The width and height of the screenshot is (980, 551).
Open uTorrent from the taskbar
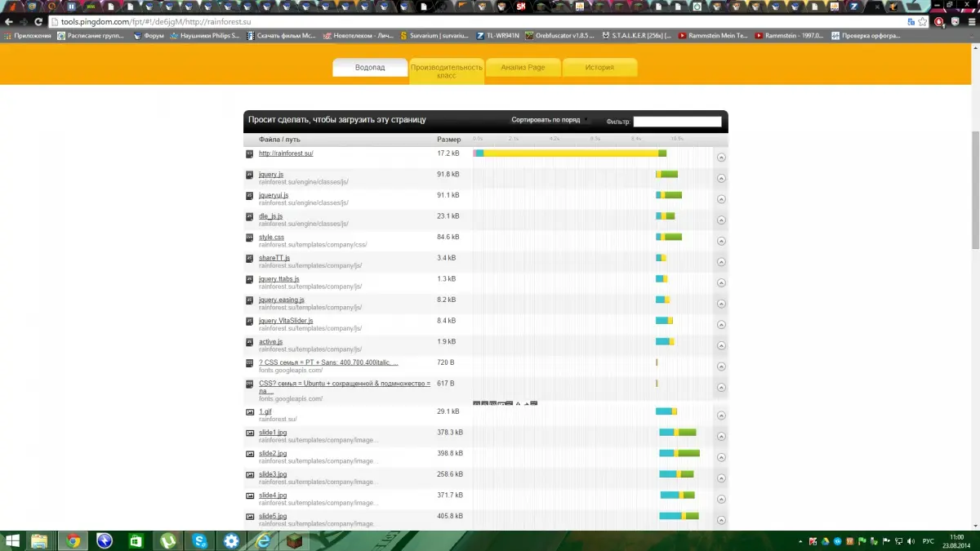click(168, 540)
